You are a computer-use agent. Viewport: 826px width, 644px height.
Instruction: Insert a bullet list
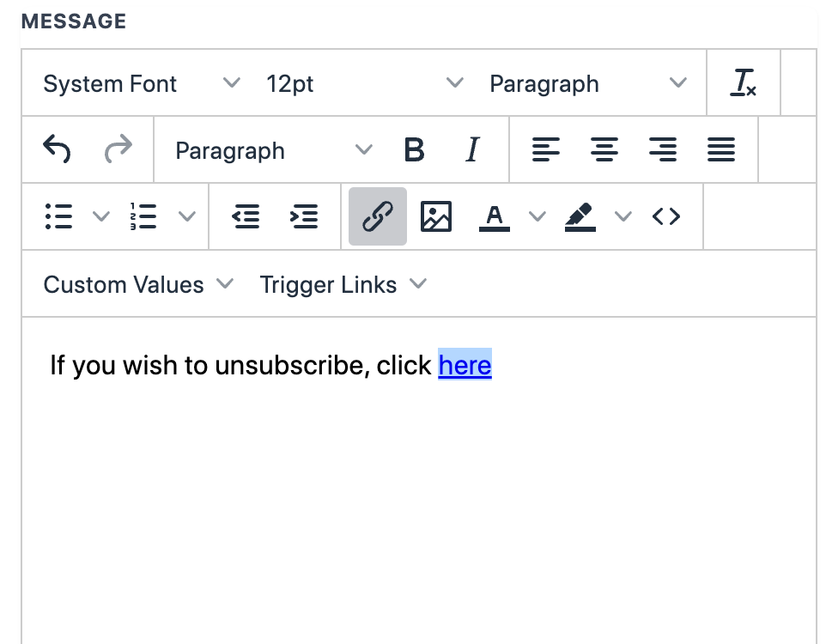tap(58, 216)
